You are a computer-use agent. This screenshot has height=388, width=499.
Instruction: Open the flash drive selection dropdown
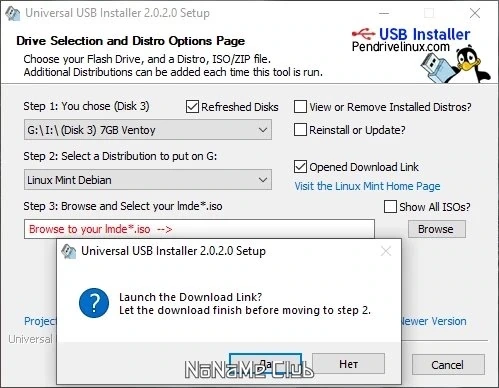point(148,130)
